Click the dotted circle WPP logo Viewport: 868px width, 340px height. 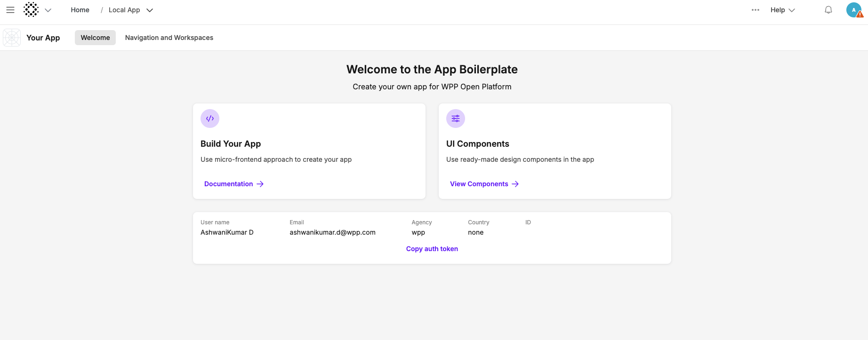pyautogui.click(x=31, y=9)
